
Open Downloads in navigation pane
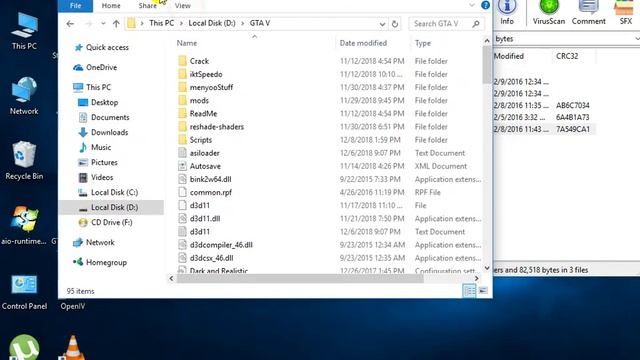(x=103, y=132)
